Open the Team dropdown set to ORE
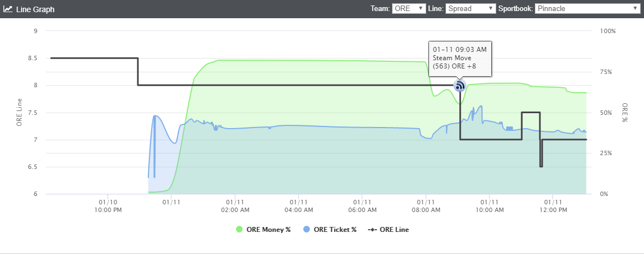644x254 pixels. pos(409,9)
